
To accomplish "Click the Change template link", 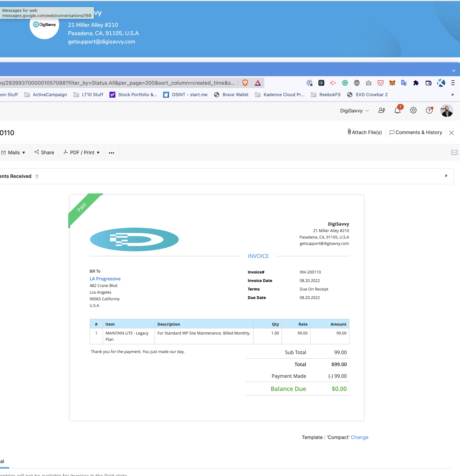I will click(359, 437).
